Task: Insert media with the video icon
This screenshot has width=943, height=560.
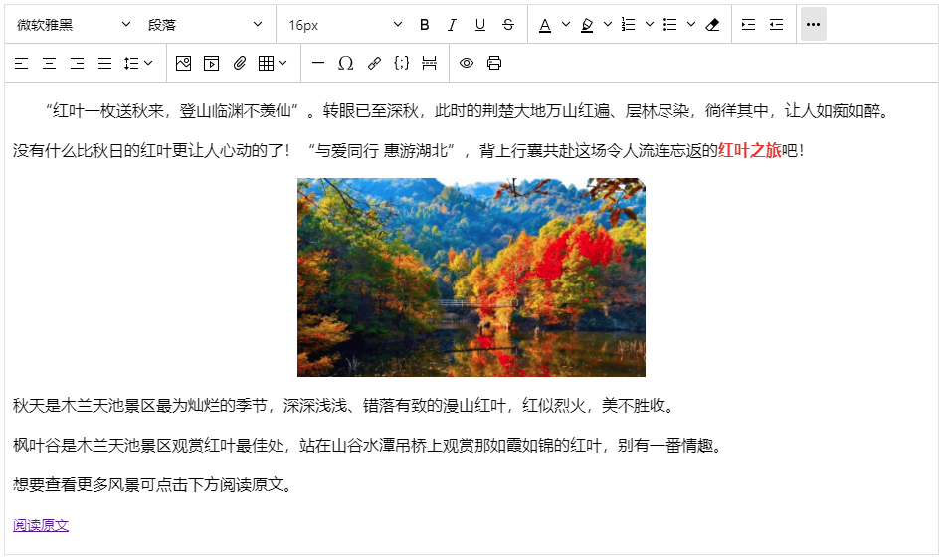Action: 211,64
